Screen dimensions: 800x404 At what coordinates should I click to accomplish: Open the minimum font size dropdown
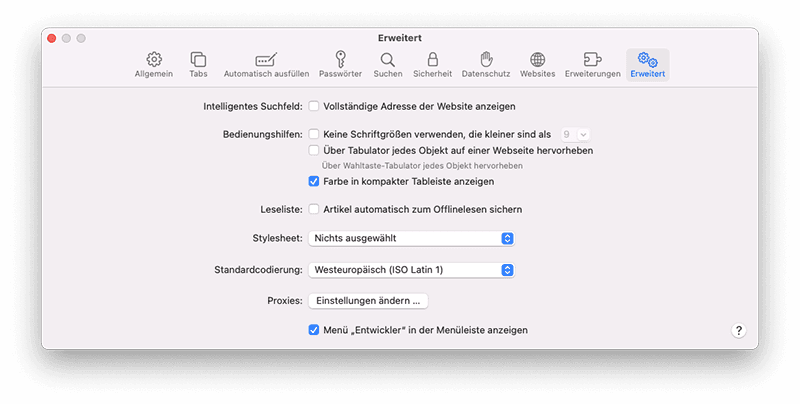tap(575, 135)
